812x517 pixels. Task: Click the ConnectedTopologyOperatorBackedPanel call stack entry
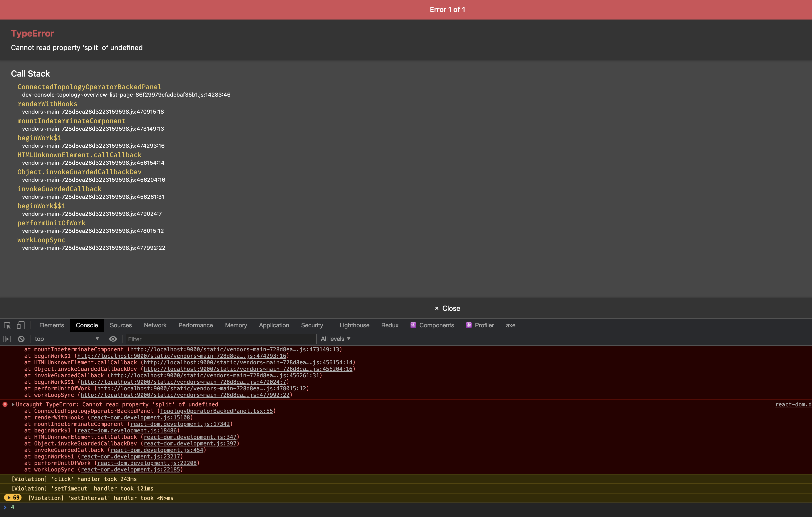click(x=89, y=87)
